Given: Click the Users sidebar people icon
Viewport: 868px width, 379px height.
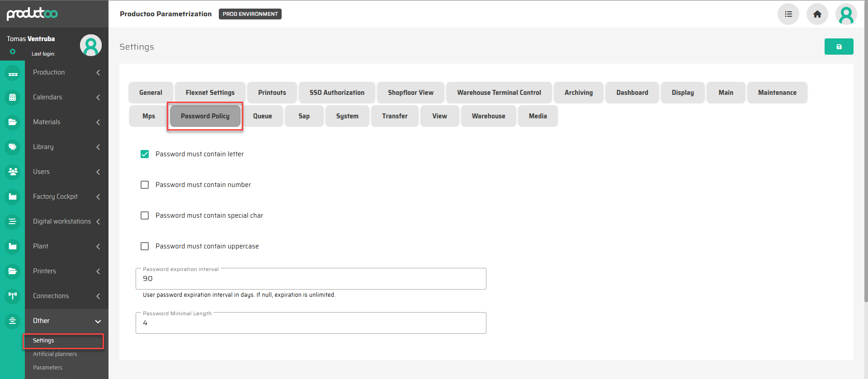Looking at the screenshot, I should (x=13, y=172).
